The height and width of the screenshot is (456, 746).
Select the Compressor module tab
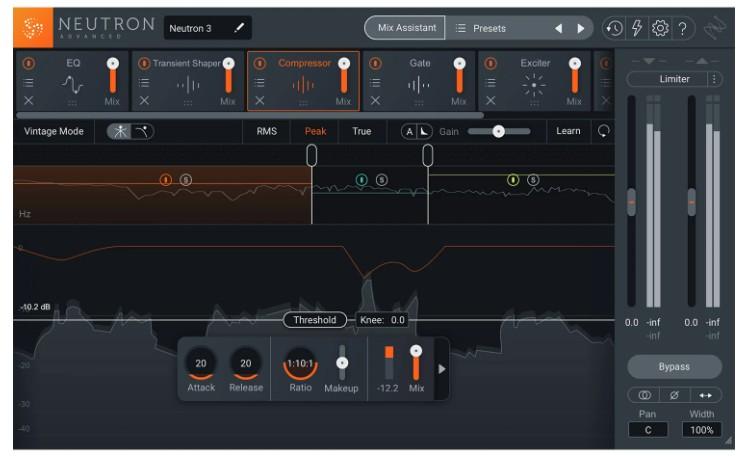[304, 81]
